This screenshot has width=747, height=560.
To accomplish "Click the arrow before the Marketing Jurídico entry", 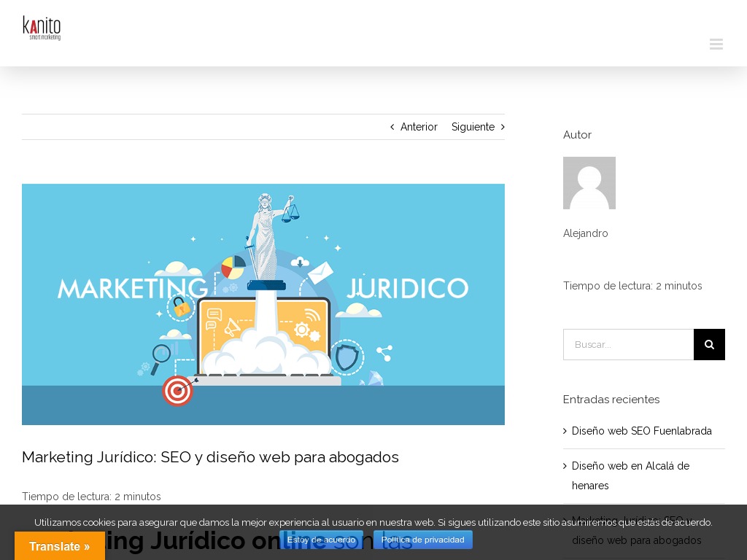I will click(x=565, y=521).
